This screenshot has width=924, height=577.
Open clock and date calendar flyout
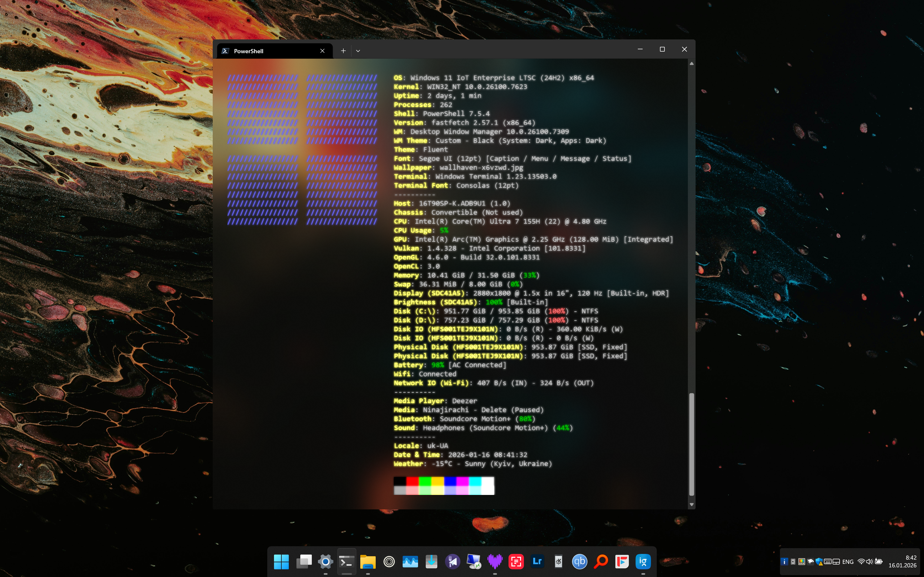click(902, 561)
